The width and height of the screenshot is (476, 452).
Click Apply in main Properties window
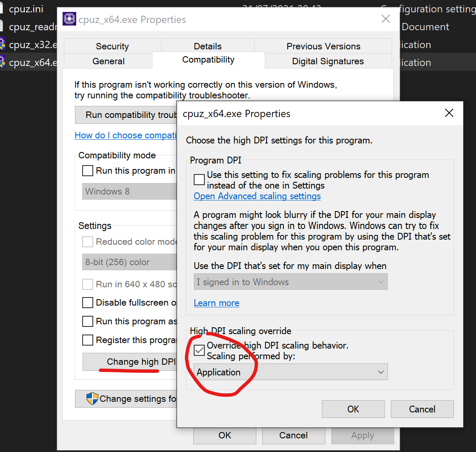click(x=362, y=435)
